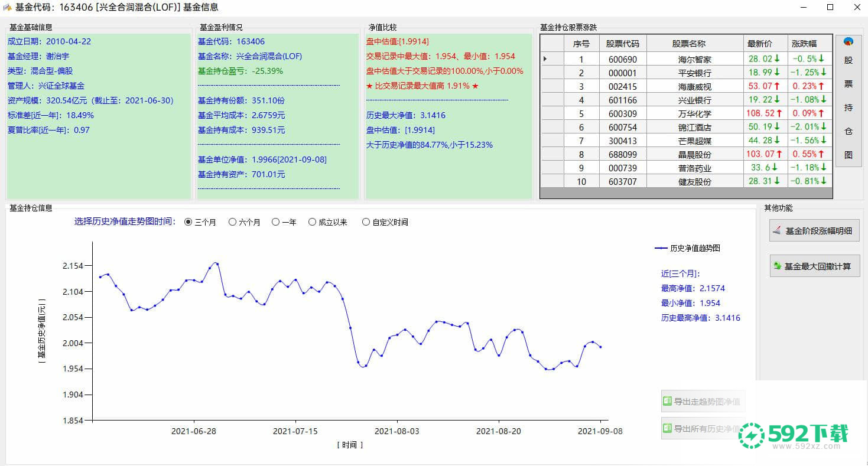
Task: Sort table by 股票名称 column header
Action: pyautogui.click(x=695, y=43)
